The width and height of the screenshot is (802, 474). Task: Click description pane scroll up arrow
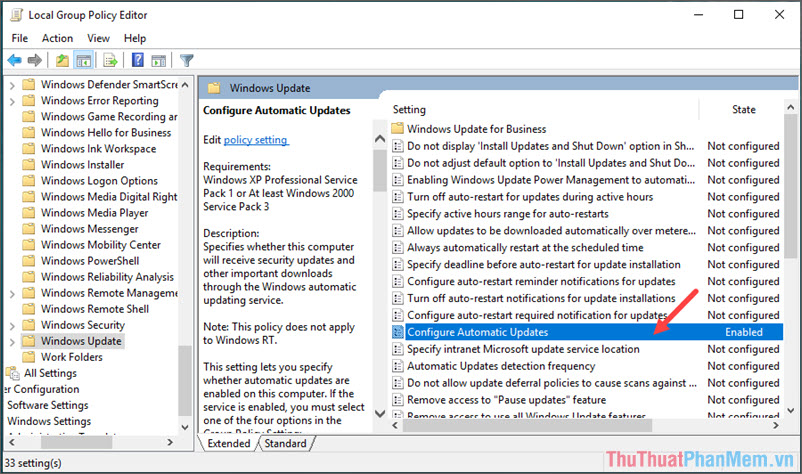[x=380, y=138]
